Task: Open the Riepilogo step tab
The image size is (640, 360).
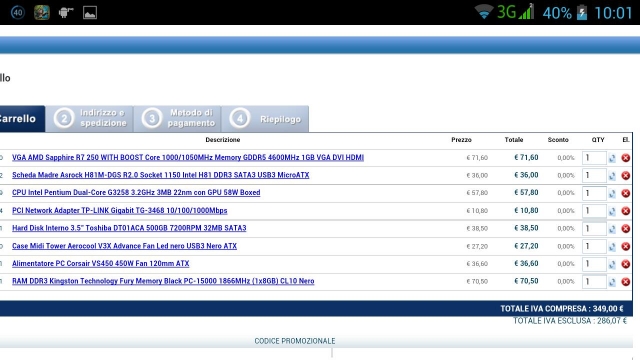Action: [x=265, y=118]
